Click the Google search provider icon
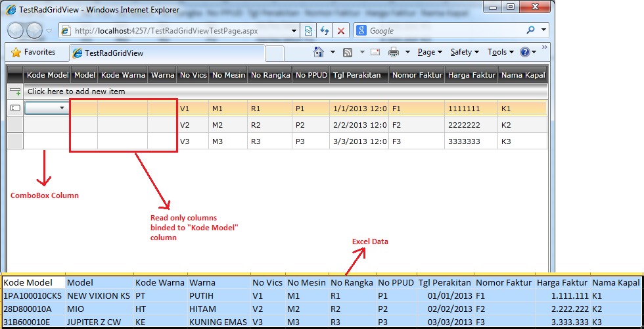 361,30
